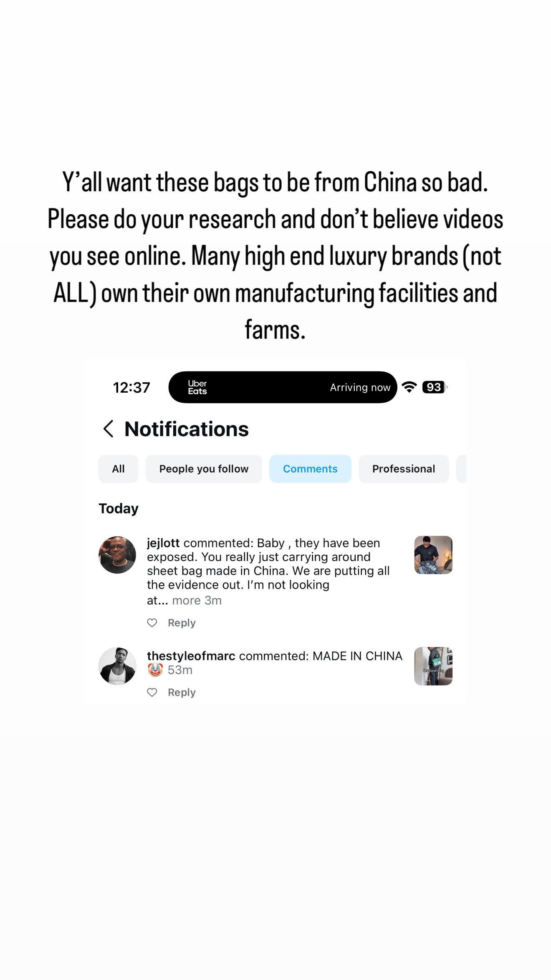Image resolution: width=551 pixels, height=980 pixels.
Task: Tap the Wi-Fi status icon
Action: pos(409,387)
